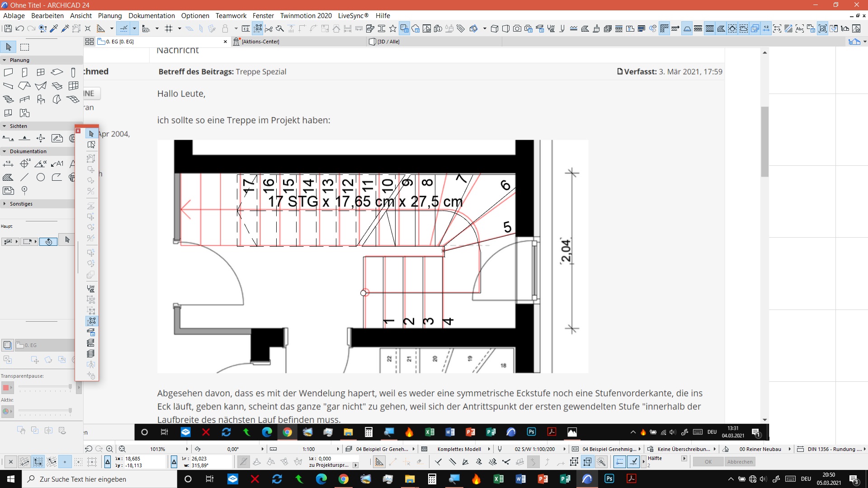Switch to the 3D / Alle tab

(388, 42)
